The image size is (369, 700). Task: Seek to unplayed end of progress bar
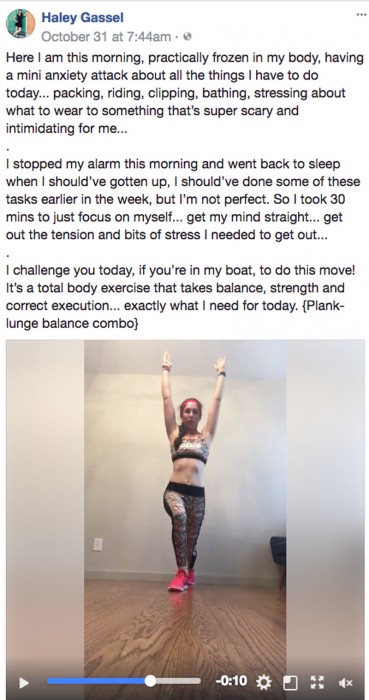point(178,681)
